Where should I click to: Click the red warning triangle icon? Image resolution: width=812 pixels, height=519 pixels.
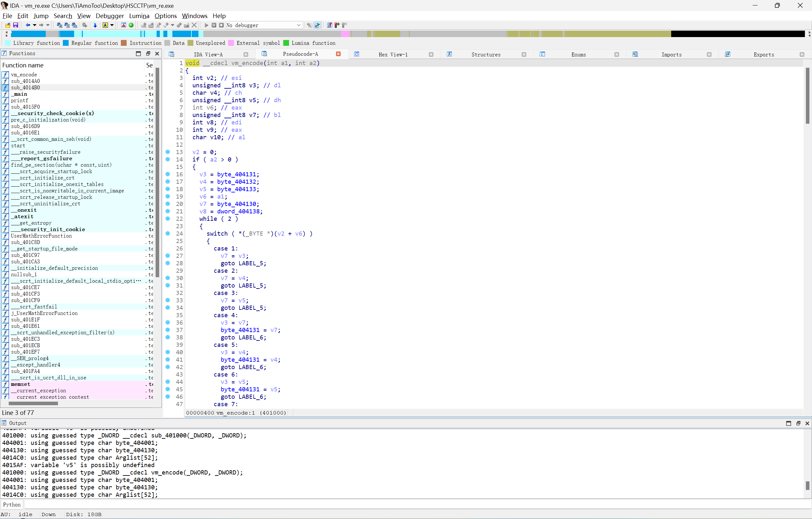[x=123, y=25]
